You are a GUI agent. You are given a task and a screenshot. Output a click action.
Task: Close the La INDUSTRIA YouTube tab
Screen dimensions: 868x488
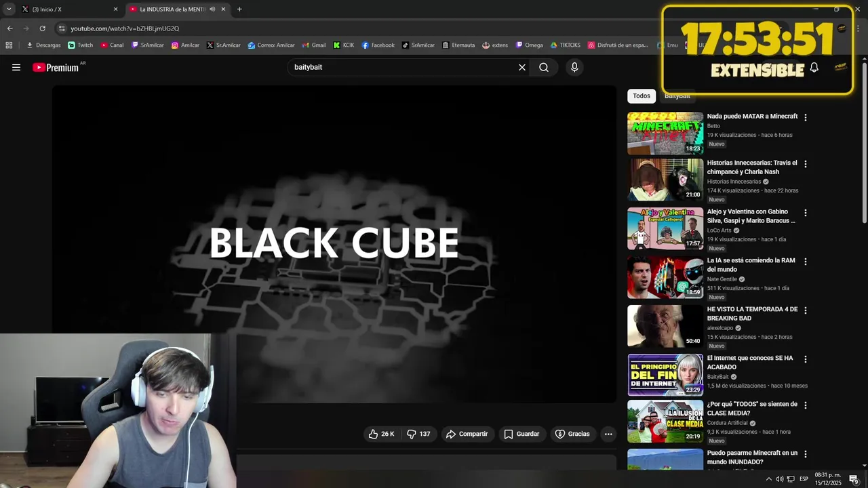point(223,9)
